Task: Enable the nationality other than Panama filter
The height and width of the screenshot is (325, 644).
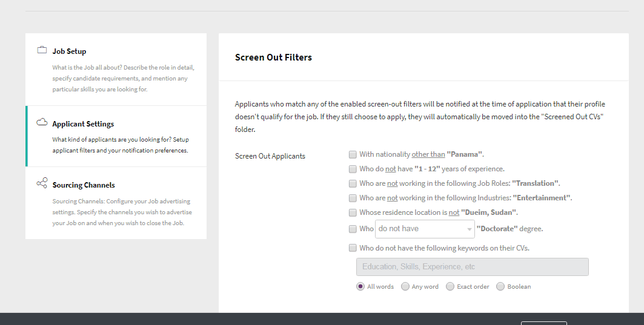Action: pos(353,154)
